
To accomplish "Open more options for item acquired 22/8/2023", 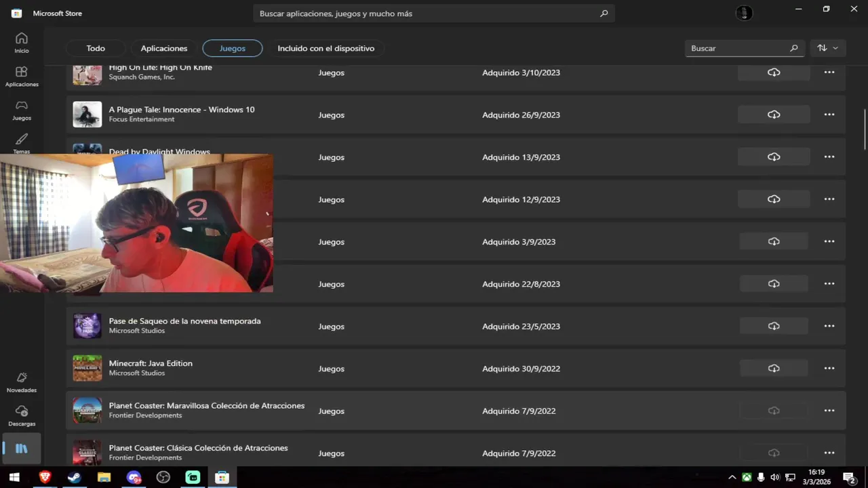I will pos(829,283).
